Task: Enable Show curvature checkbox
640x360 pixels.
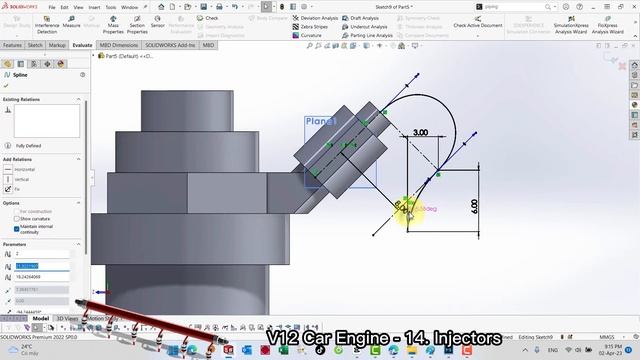Action: coord(17,219)
